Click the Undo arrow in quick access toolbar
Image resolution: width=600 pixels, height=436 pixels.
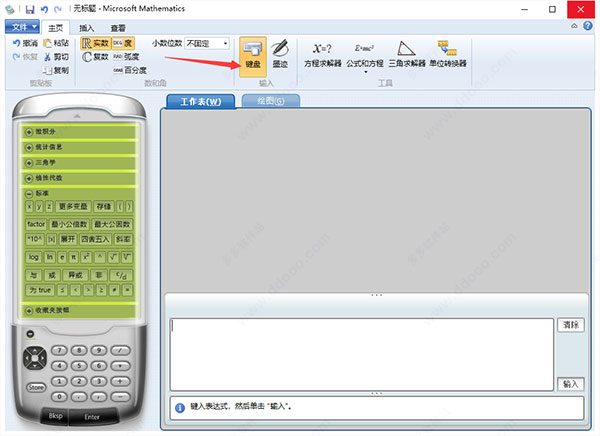[44, 9]
